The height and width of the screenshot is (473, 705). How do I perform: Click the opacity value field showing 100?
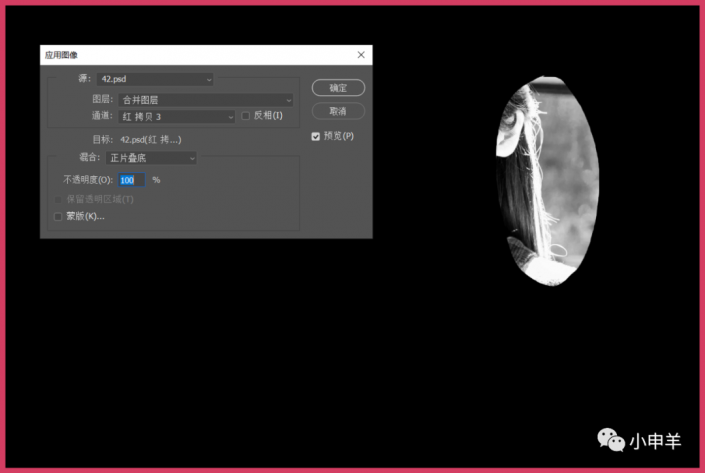[131, 180]
